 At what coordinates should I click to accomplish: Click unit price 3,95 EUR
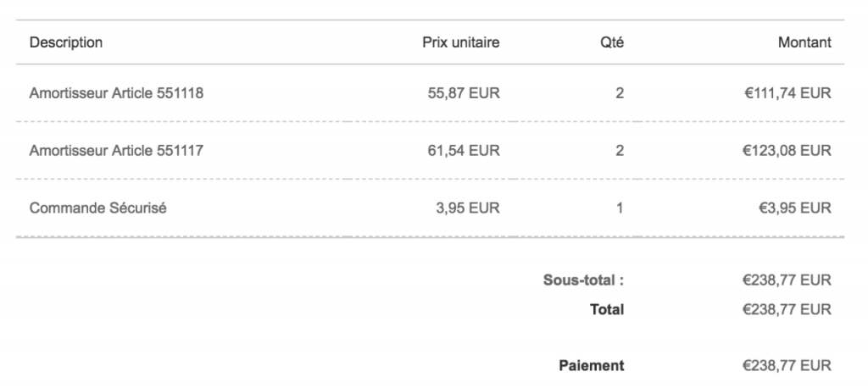pos(468,208)
